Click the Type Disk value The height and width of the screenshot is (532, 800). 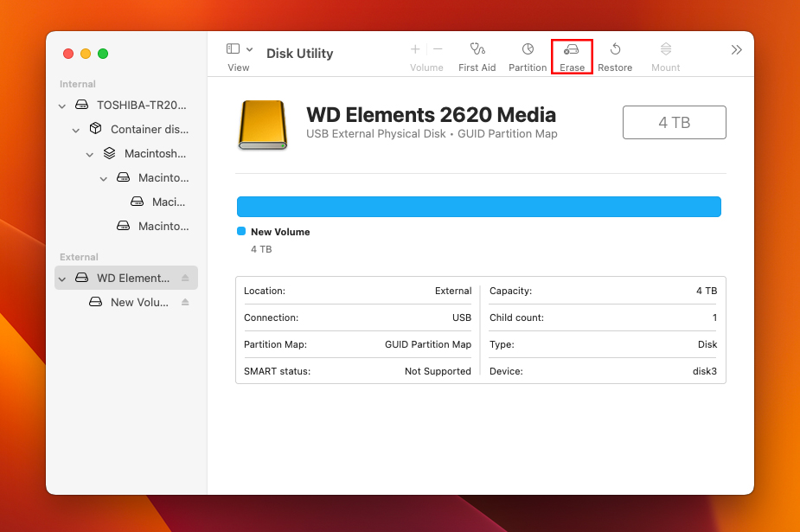(707, 344)
